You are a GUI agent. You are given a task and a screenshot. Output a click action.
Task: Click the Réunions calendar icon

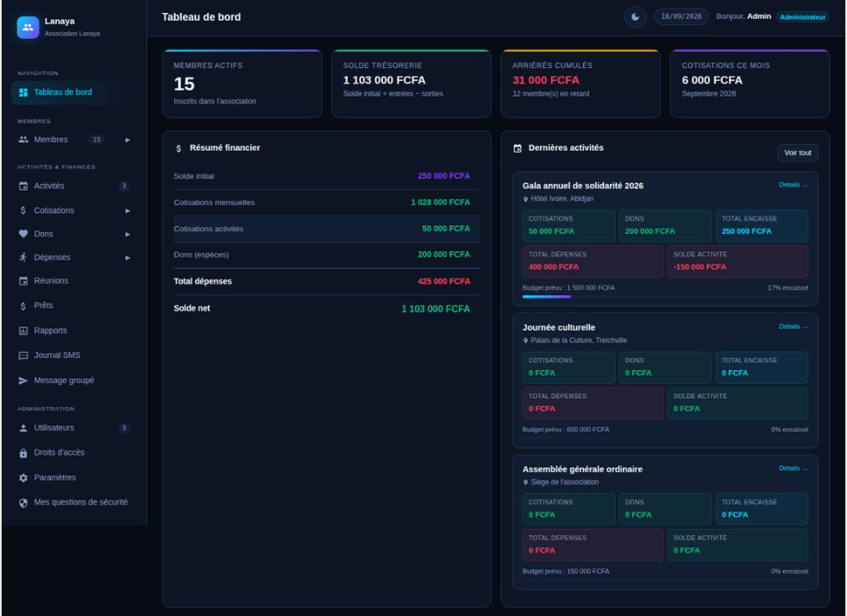tap(23, 281)
